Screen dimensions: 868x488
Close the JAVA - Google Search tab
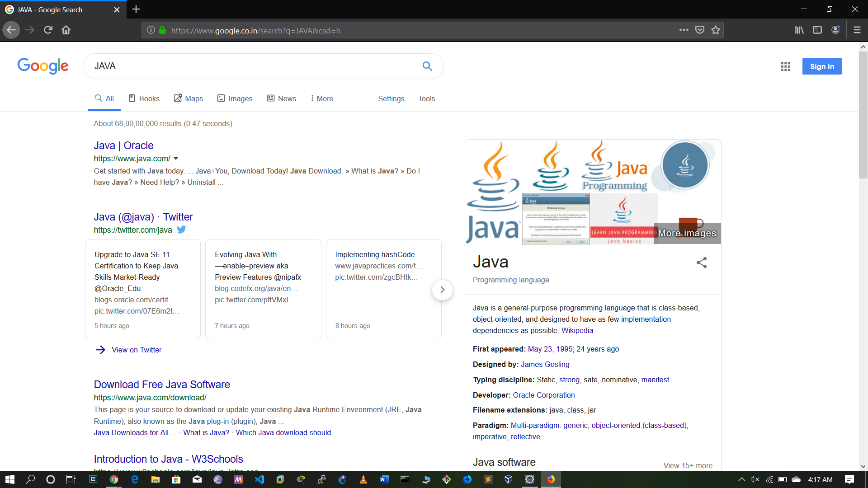click(117, 9)
